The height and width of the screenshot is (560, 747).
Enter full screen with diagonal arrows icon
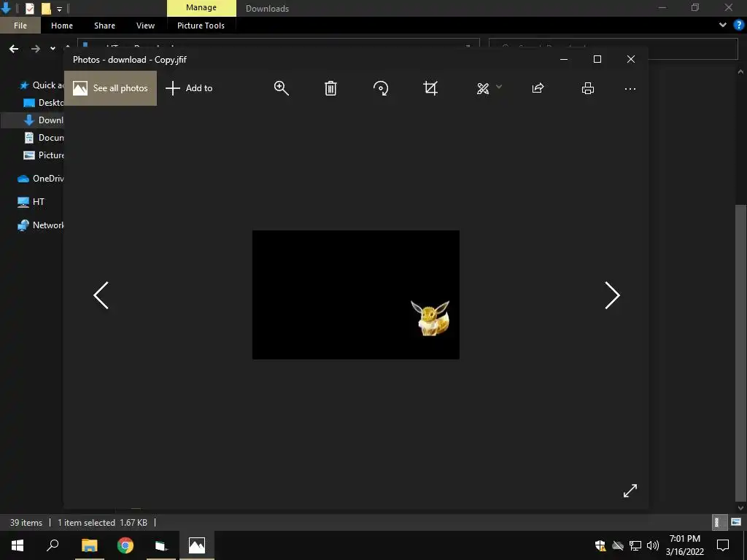[x=630, y=491]
